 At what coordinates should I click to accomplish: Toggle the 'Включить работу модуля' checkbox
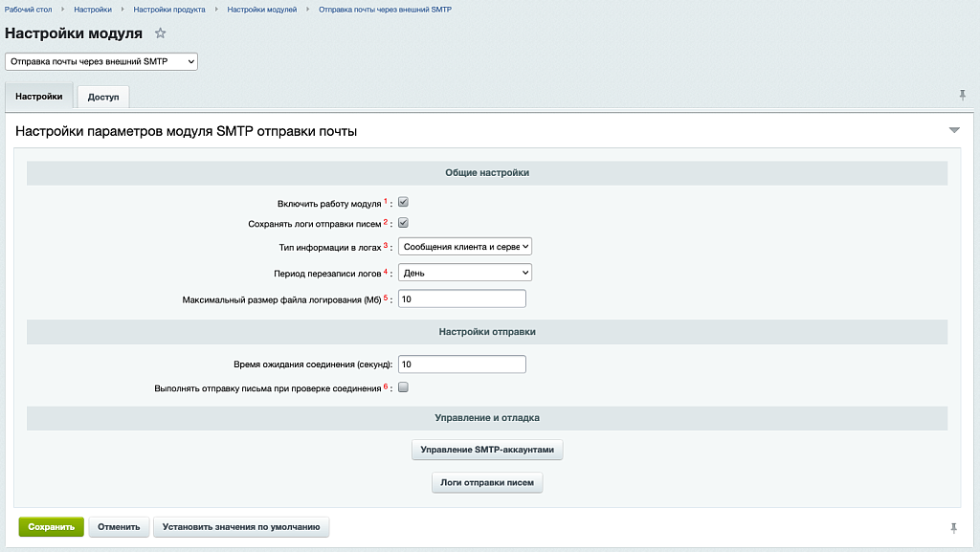pyautogui.click(x=403, y=203)
